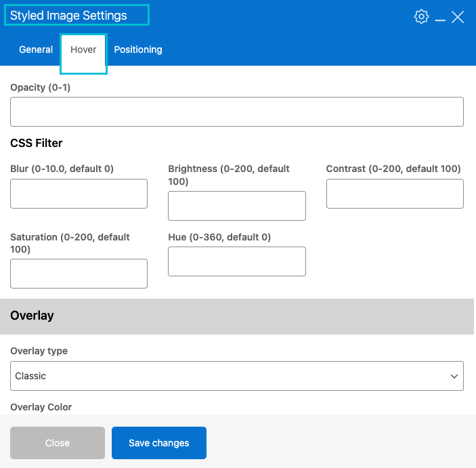Focus the Hue input box
476x468 pixels.
[x=236, y=261]
